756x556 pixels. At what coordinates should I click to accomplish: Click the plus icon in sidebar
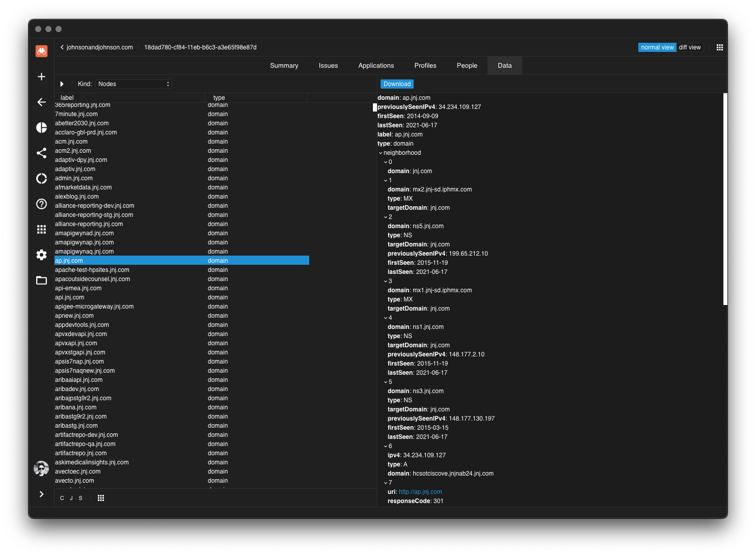(42, 76)
